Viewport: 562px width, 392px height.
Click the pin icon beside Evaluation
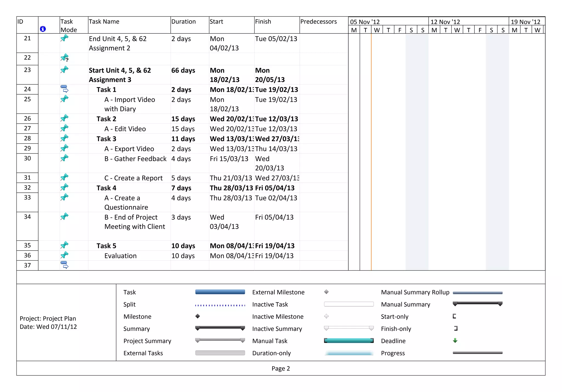click(x=64, y=255)
